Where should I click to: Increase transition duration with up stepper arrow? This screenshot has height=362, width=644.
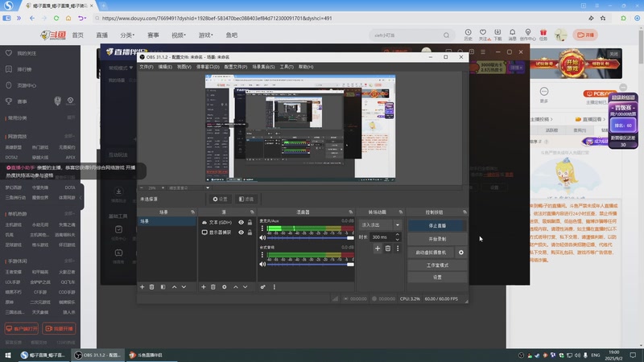(x=397, y=235)
